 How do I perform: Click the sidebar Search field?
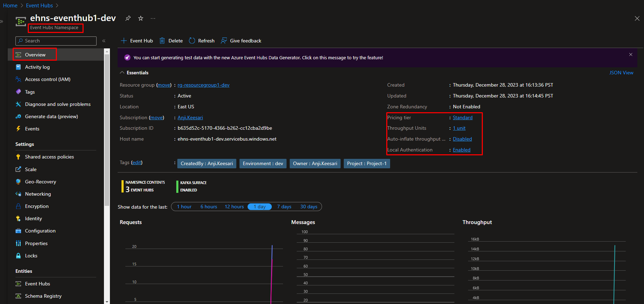[x=56, y=41]
